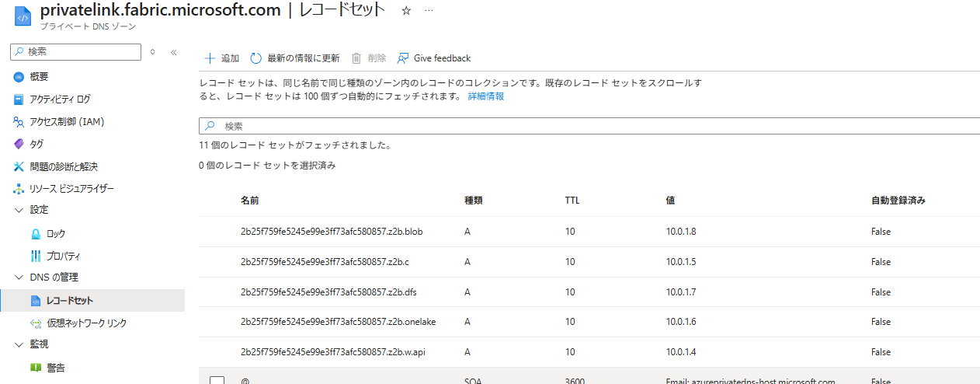Viewport: 980px width, 384px height.
Task: Click value 10.0.1.5
Action: [681, 262]
